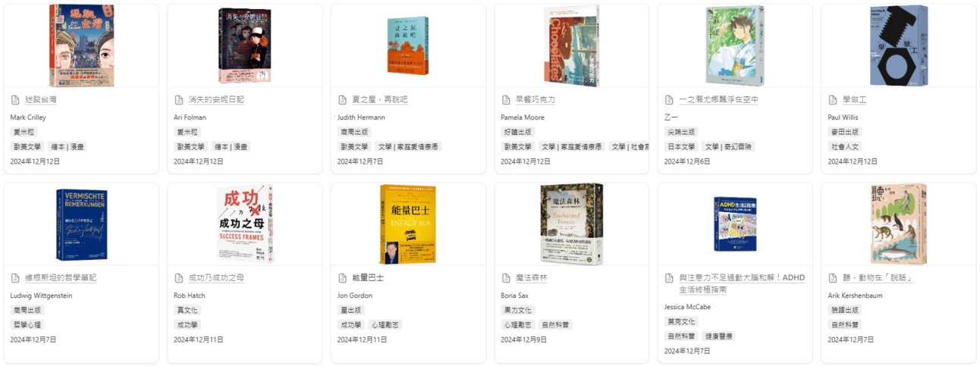
Task: Open the 成功乃成功之母 title link
Action: click(x=216, y=278)
